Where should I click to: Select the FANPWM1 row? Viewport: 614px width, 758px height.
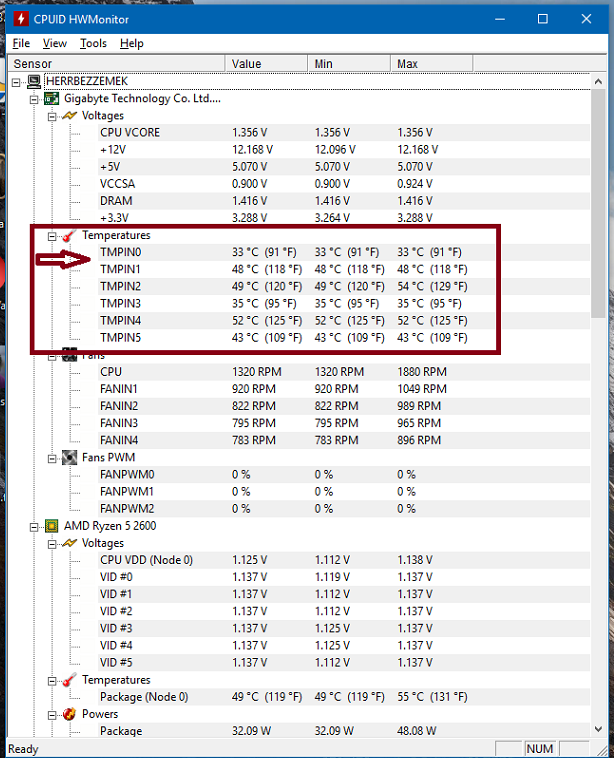[343, 492]
